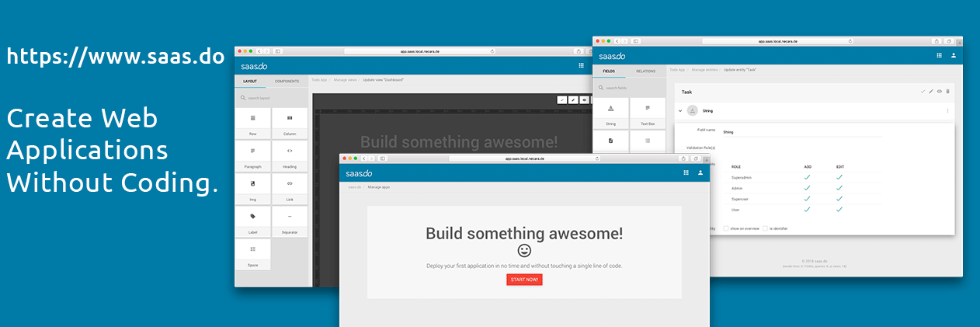The height and width of the screenshot is (327, 980).
Task: Toggle ADD permission for User role
Action: [807, 209]
